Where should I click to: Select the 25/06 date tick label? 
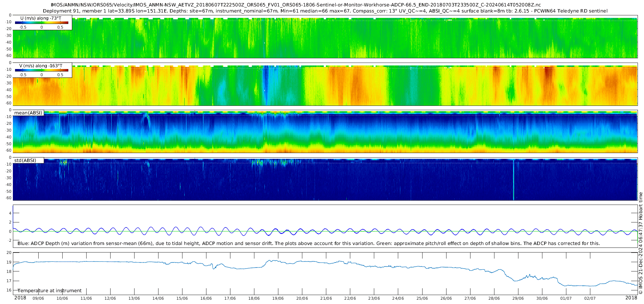(422, 298)
